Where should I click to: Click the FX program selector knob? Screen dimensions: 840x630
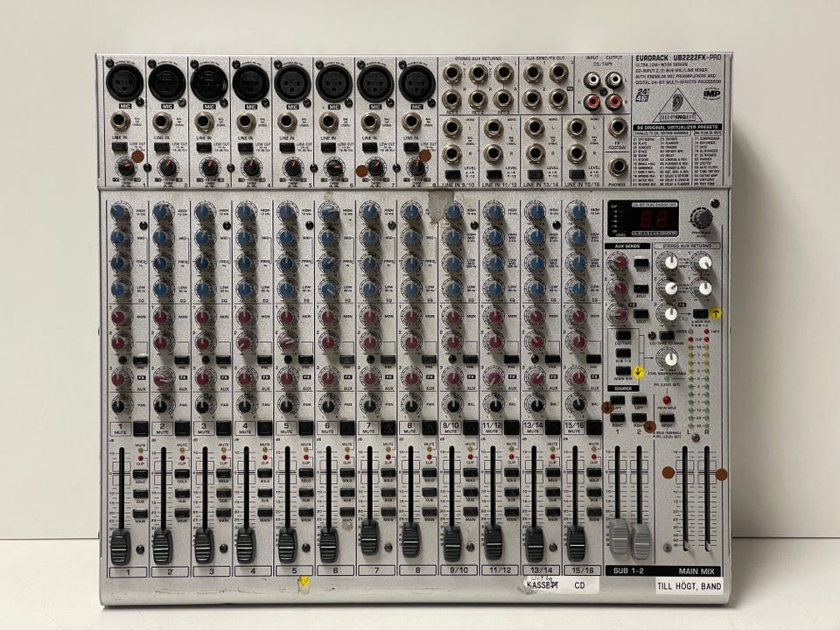(701, 219)
